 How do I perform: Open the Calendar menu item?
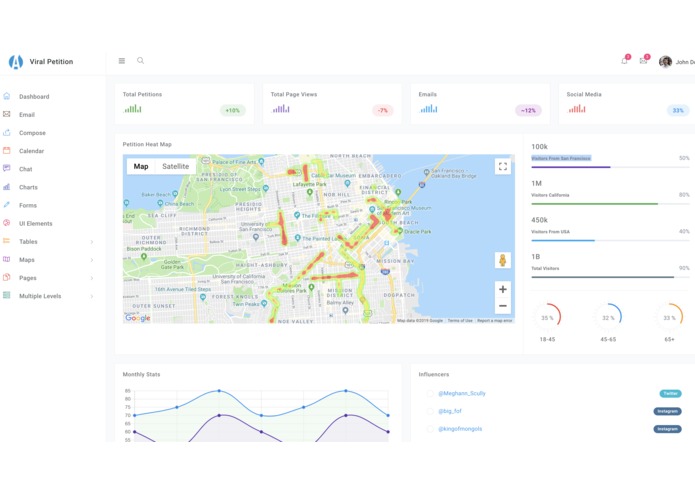pos(31,151)
